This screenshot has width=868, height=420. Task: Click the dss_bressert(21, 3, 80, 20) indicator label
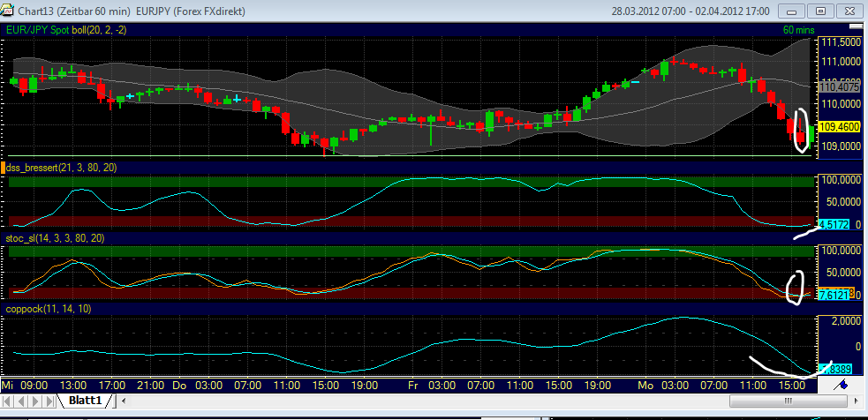tap(62, 167)
